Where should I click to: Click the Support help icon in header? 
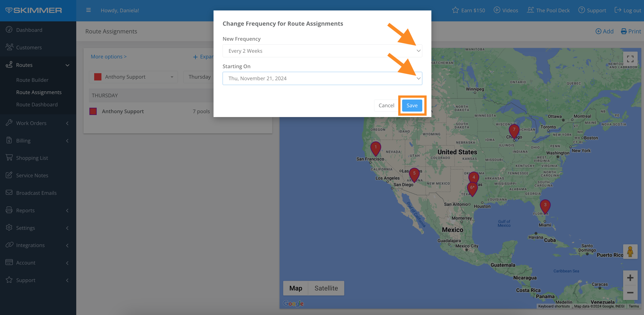click(582, 10)
